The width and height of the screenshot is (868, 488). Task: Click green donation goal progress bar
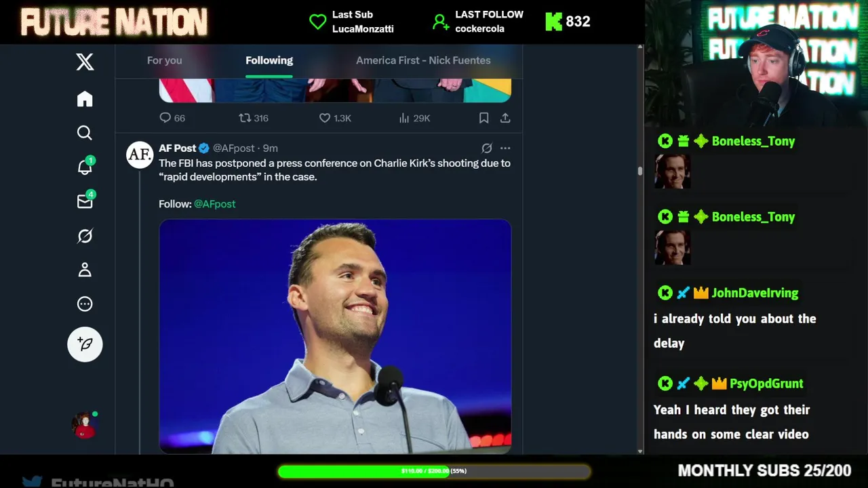pos(434,471)
